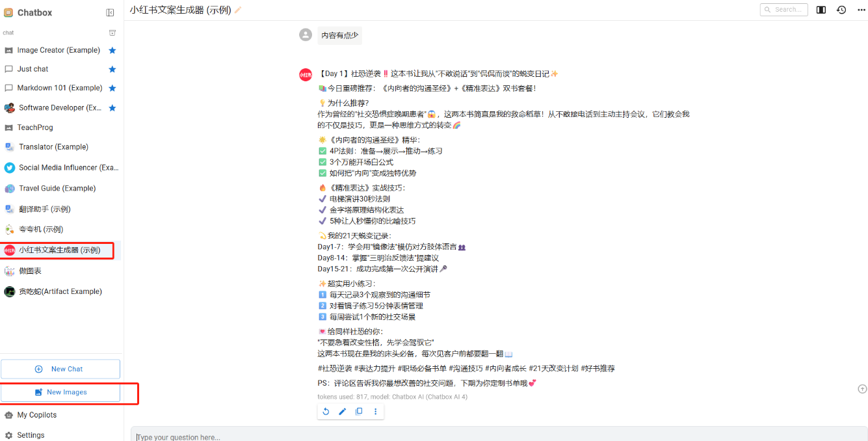This screenshot has height=441, width=868.
Task: Open more options three-dot menu
Action: click(375, 411)
